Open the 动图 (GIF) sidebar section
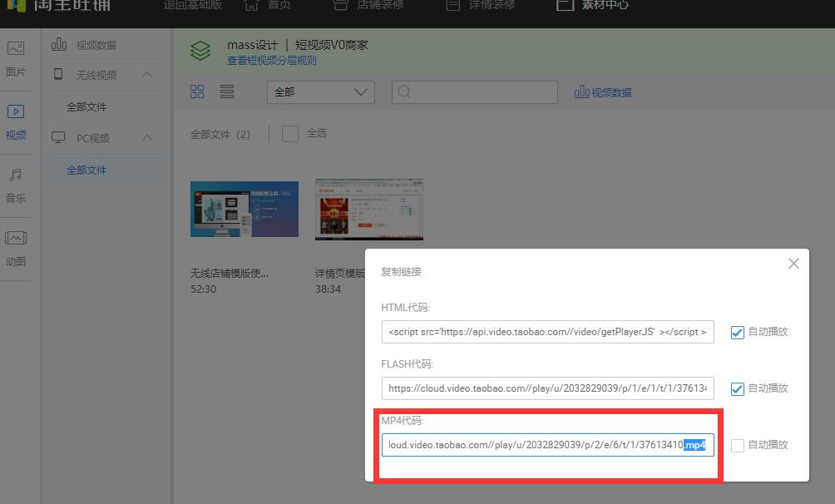This screenshot has height=504, width=835. (16, 245)
